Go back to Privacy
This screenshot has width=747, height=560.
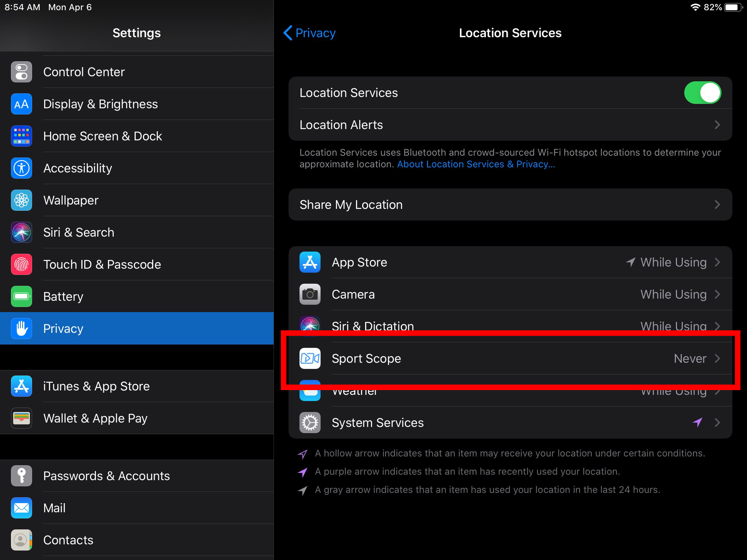click(309, 33)
